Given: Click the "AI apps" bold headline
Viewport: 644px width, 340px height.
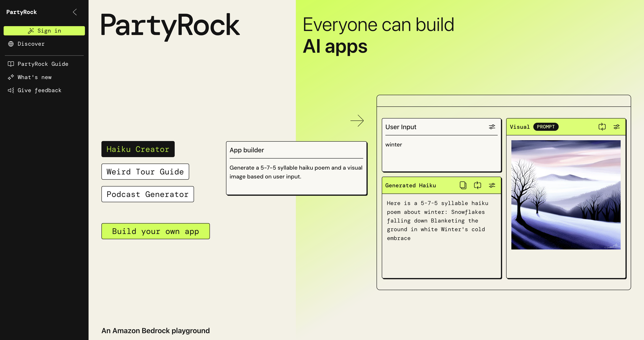Looking at the screenshot, I should [335, 46].
